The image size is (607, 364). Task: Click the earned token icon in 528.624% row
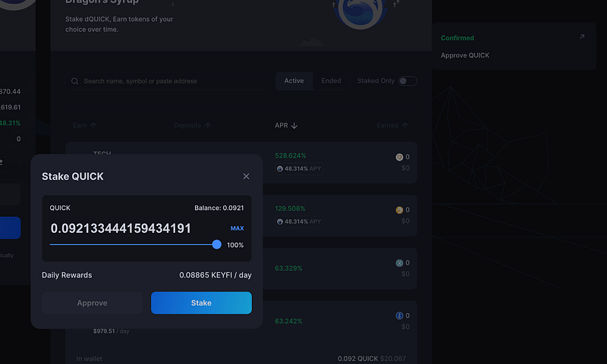(399, 157)
